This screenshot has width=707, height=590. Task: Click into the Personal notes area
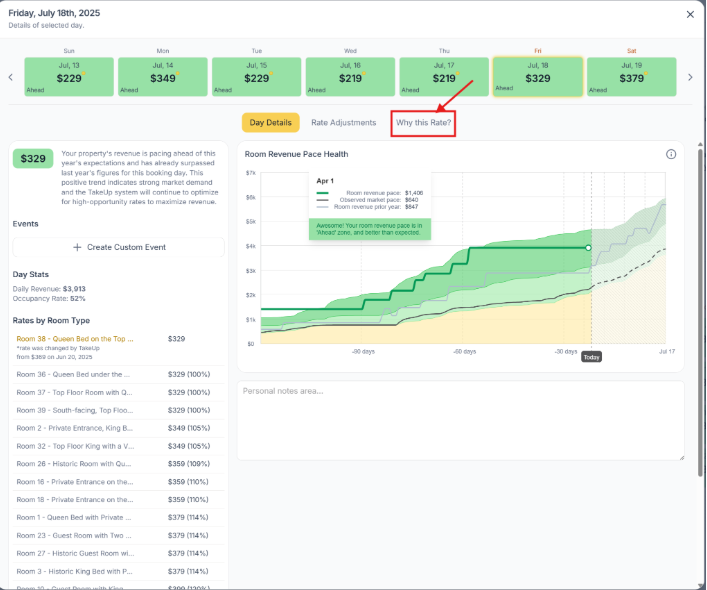460,421
